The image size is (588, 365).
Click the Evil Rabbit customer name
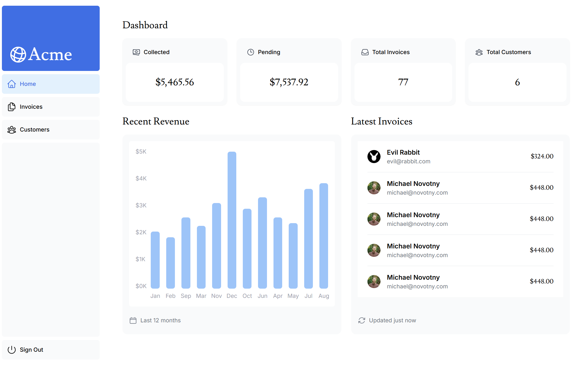403,152
